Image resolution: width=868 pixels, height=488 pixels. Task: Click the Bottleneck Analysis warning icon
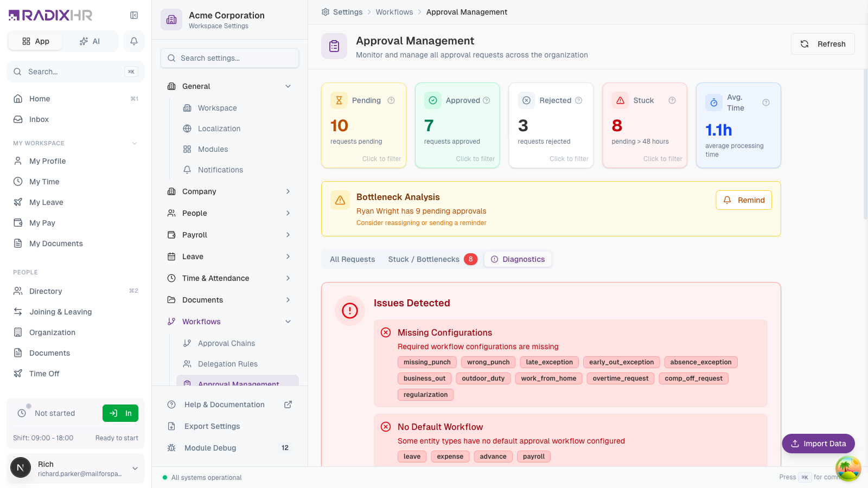click(x=340, y=200)
